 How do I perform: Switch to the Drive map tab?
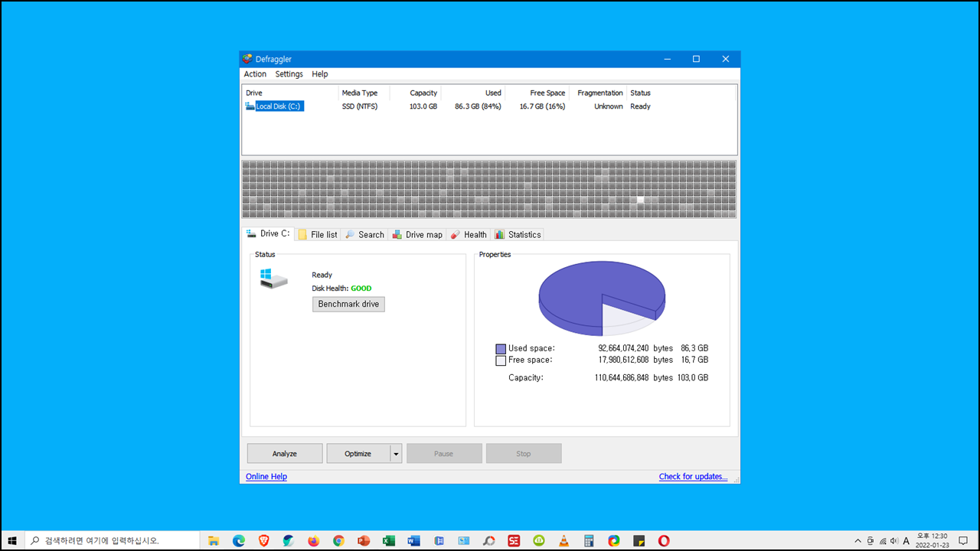(x=417, y=235)
